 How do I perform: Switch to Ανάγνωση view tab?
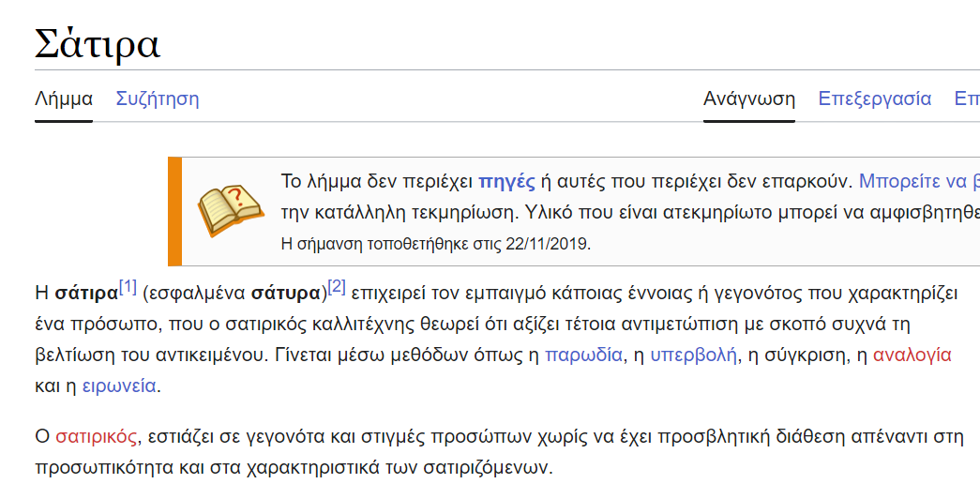click(x=748, y=98)
